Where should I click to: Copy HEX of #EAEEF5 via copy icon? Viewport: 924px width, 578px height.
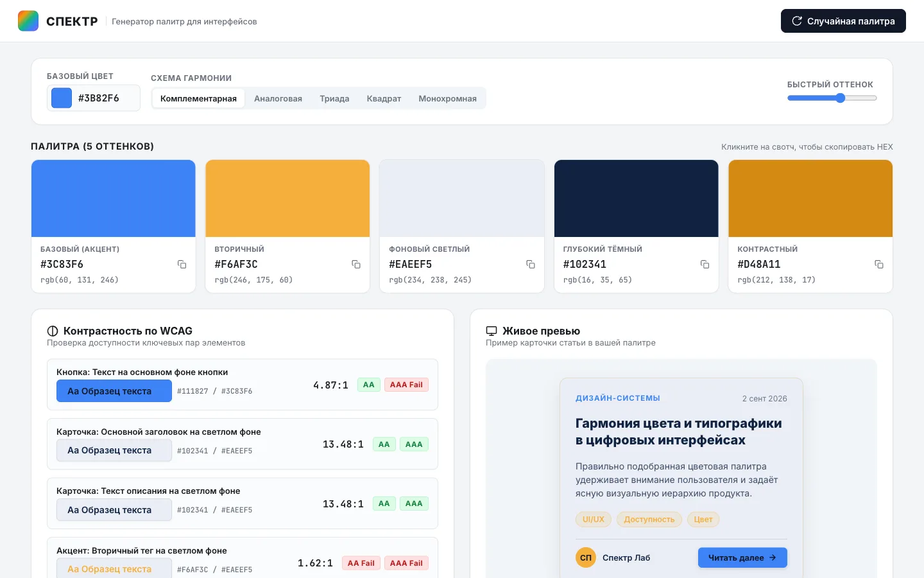point(531,265)
